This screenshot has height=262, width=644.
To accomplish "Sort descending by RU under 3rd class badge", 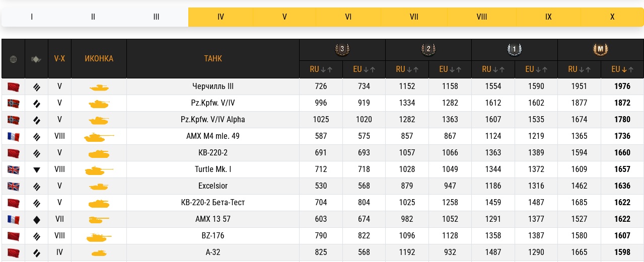I will pyautogui.click(x=324, y=70).
